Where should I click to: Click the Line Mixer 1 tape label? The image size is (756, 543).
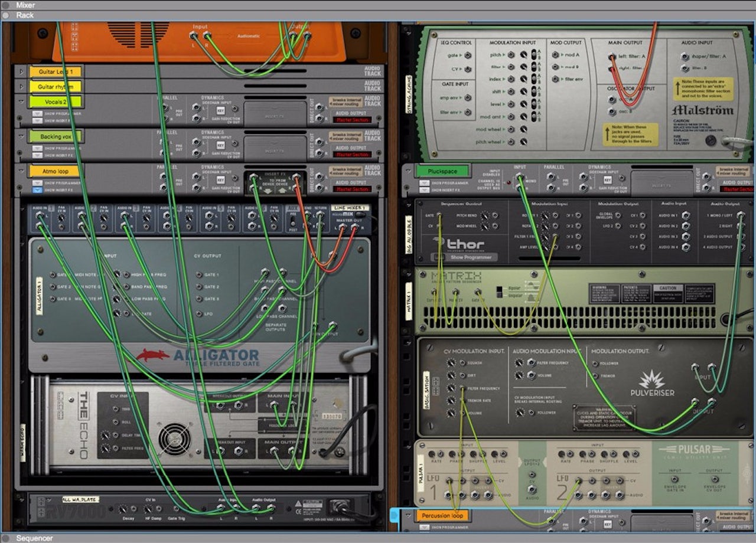pos(350,208)
